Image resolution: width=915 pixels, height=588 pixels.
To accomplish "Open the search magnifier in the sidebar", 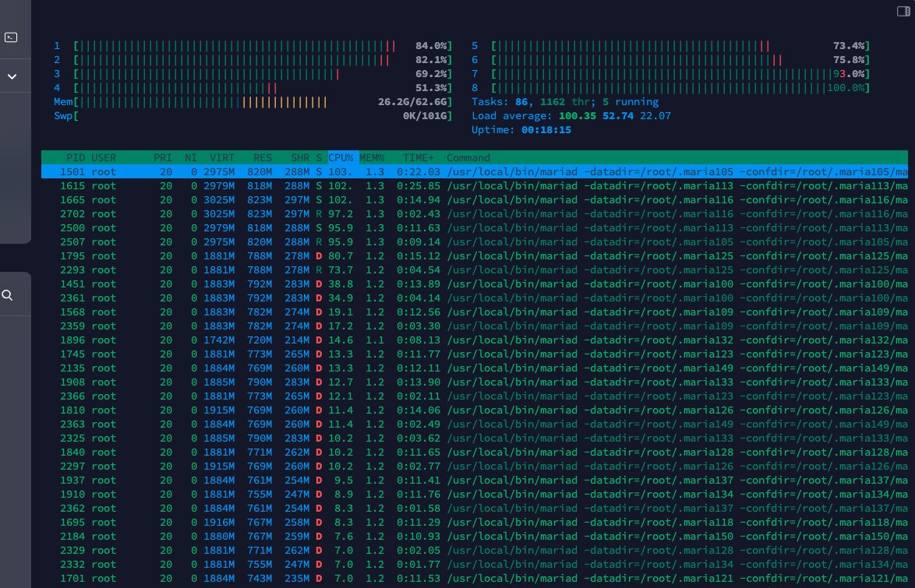I will coord(8,295).
